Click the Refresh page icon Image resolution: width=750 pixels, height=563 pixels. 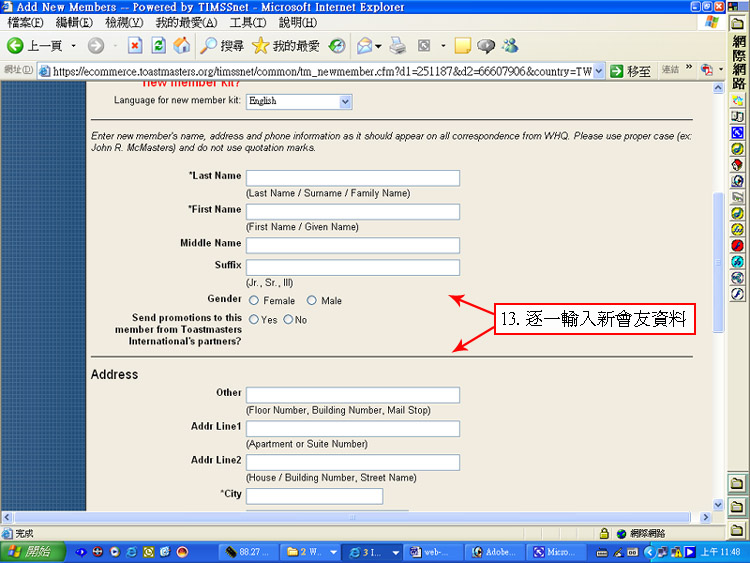158,46
